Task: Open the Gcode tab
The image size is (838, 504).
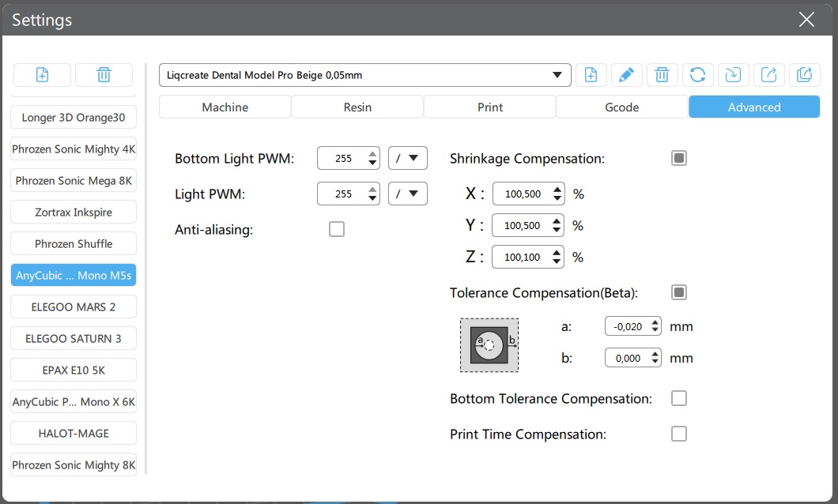Action: (621, 107)
